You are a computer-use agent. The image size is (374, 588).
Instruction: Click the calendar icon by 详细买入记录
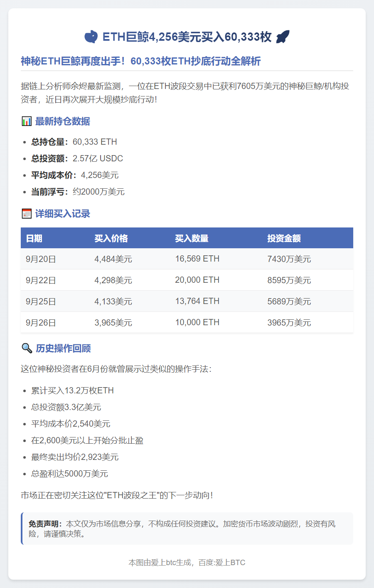coord(27,214)
